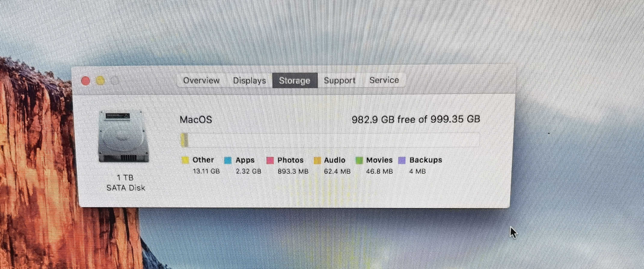Close the About This Mac window
Viewport: 644px width, 269px height.
[x=86, y=81]
